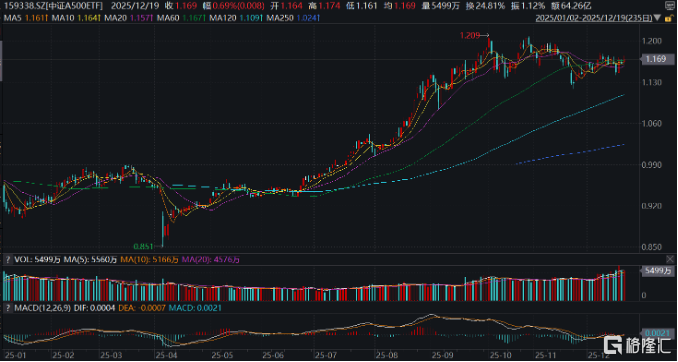This screenshot has height=362, width=678.
Task: Click the 0.990 price axis label
Action: click(x=653, y=165)
